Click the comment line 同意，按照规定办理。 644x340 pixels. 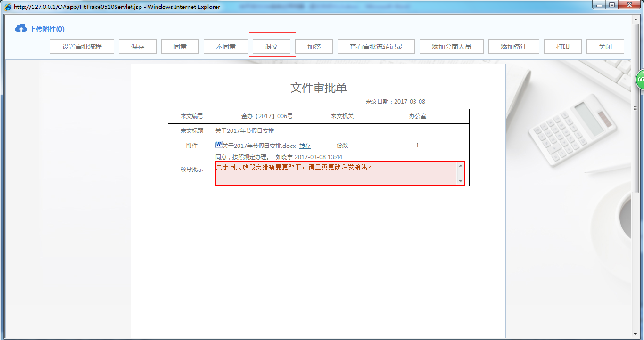(243, 157)
